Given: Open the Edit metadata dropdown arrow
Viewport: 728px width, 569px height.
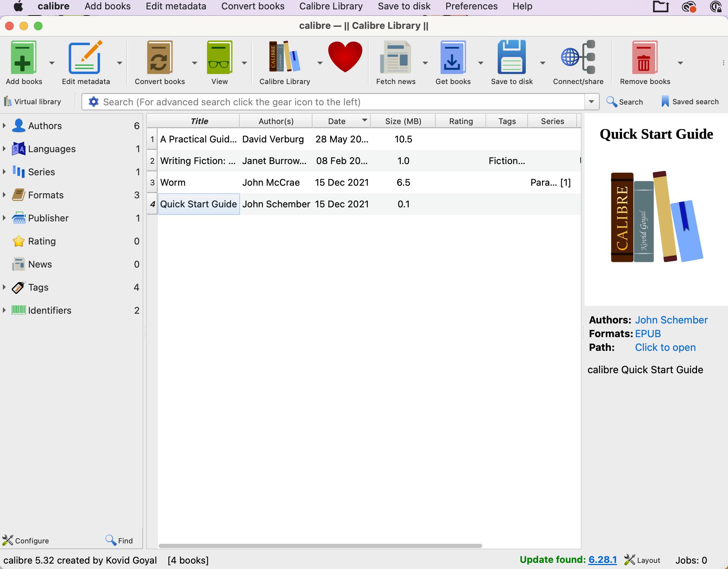Looking at the screenshot, I should (120, 63).
